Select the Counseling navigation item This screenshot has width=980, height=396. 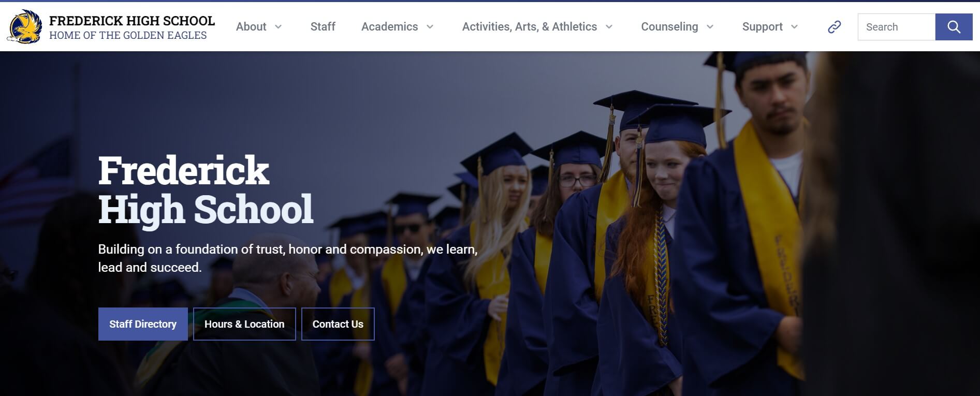tap(669, 27)
